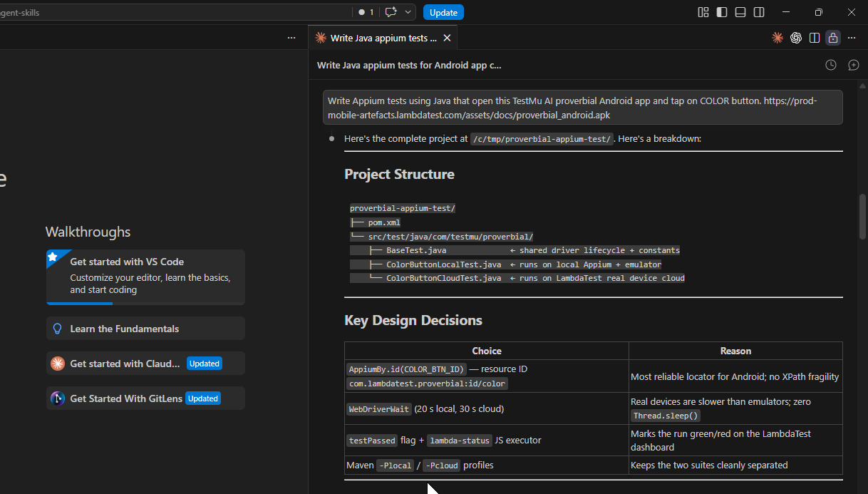Click the '/c/tmp/proverbial-appium-test/' path code
This screenshot has width=868, height=494.
point(542,139)
